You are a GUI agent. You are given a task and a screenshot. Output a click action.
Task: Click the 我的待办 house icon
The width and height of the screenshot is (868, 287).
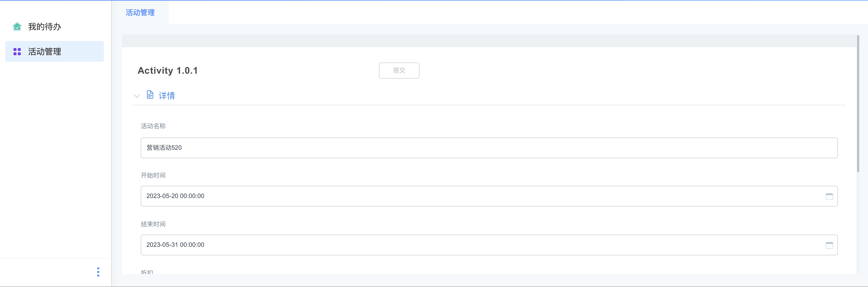17,26
